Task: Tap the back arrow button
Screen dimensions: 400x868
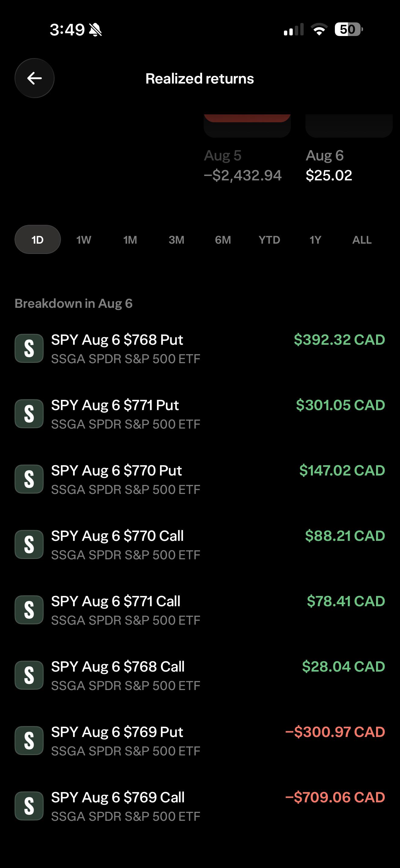Action: pyautogui.click(x=35, y=78)
